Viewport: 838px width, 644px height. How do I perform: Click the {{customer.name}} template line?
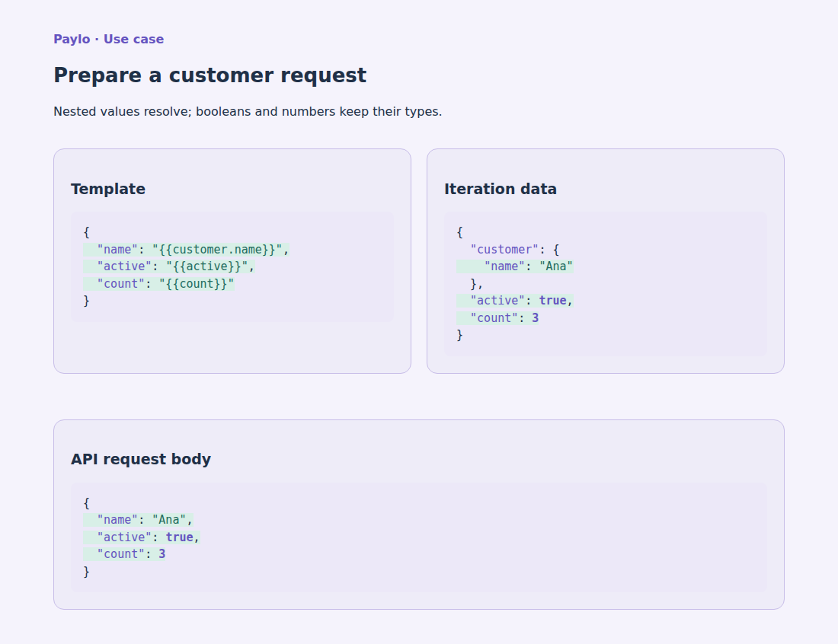point(186,250)
